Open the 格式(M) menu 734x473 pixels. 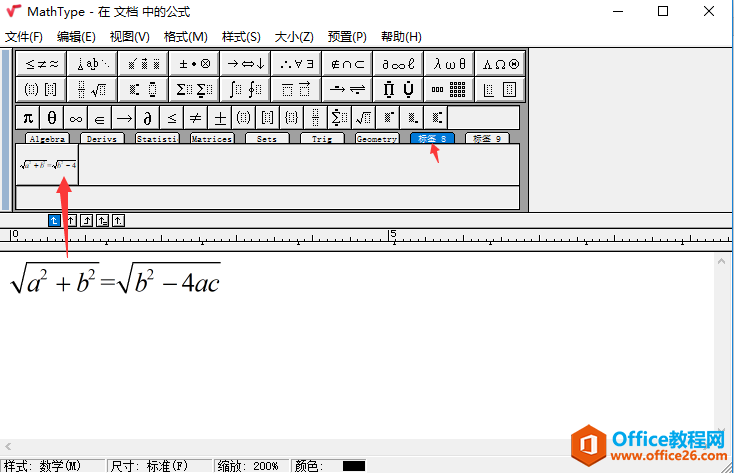tap(186, 37)
